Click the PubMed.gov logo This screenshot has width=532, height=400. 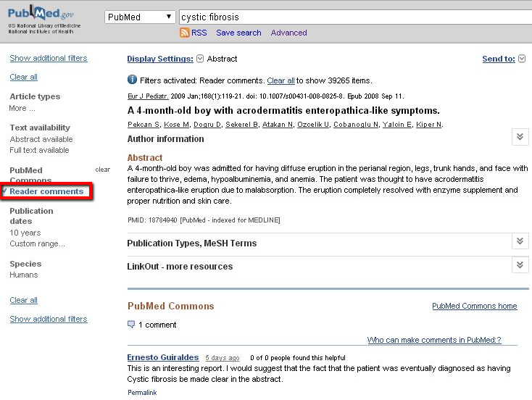tap(42, 15)
